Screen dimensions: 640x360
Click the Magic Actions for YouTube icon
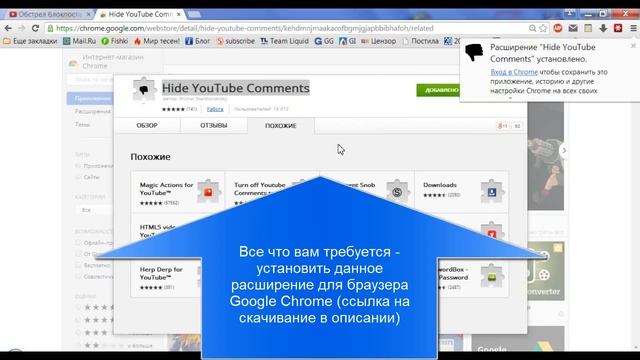(x=208, y=191)
